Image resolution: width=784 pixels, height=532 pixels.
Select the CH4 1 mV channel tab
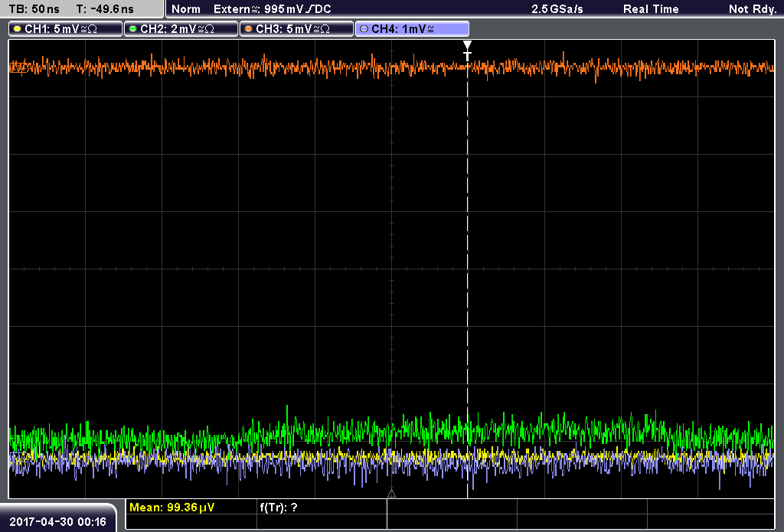point(412,29)
